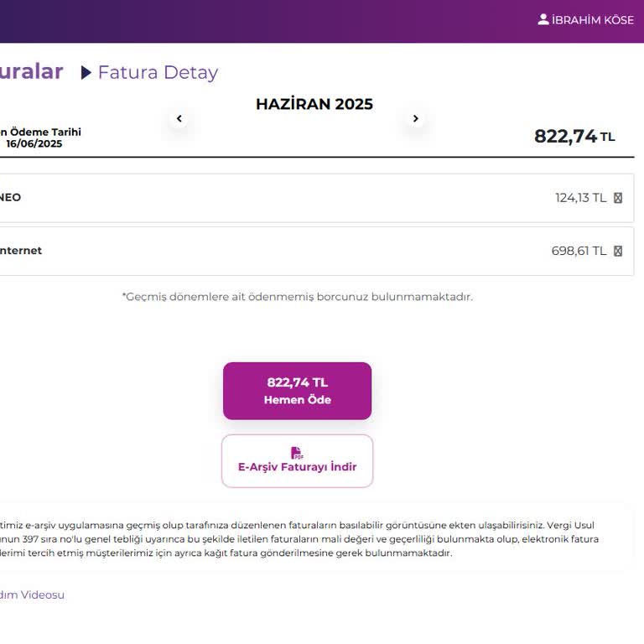Click the user profile icon in header

tap(543, 19)
